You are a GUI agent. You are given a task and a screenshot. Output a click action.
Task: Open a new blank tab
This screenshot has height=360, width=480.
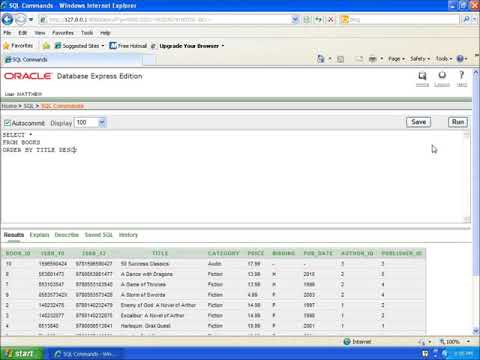tap(149, 60)
